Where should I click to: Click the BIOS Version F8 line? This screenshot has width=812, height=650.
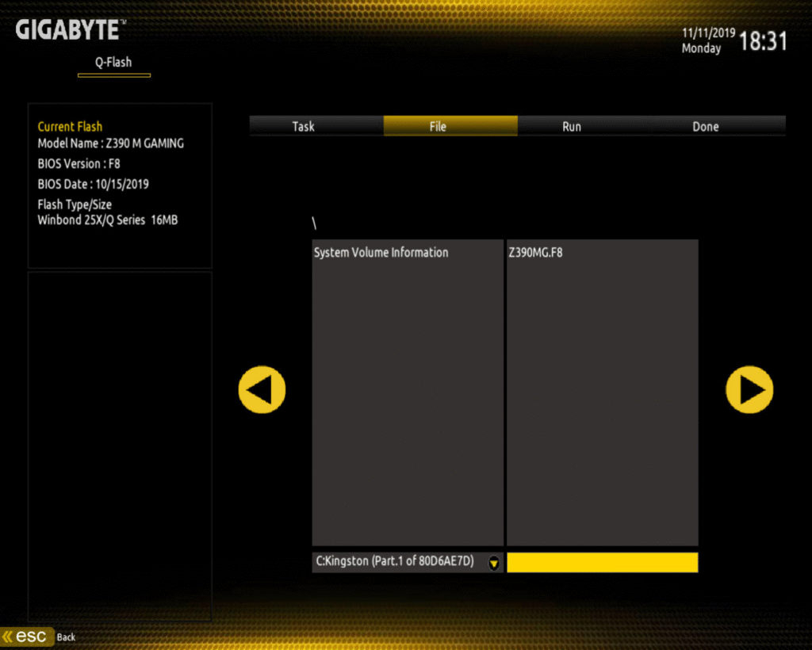(79, 163)
